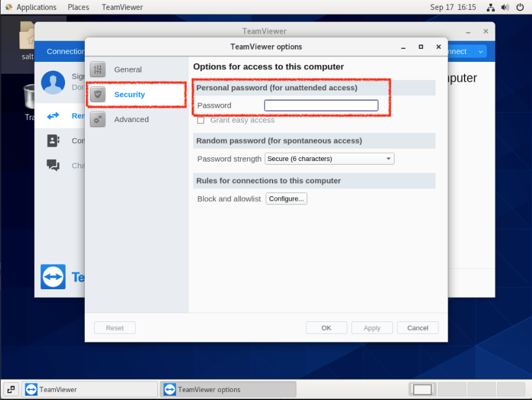
Task: Click the show desktop icon in taskbar
Action: click(11, 389)
